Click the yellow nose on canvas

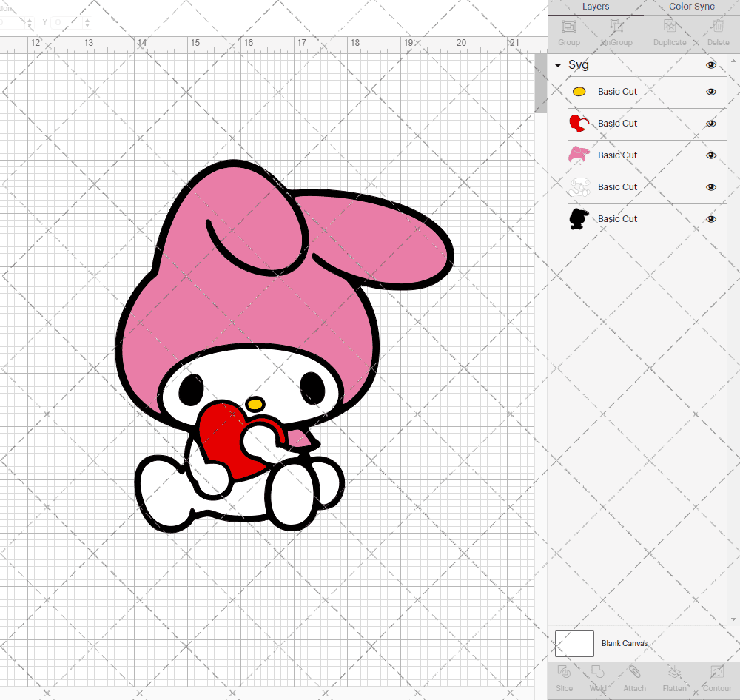(x=255, y=404)
